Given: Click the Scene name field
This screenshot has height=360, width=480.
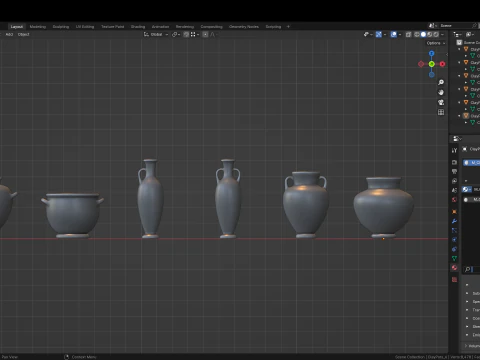Looking at the screenshot, I should 455,26.
